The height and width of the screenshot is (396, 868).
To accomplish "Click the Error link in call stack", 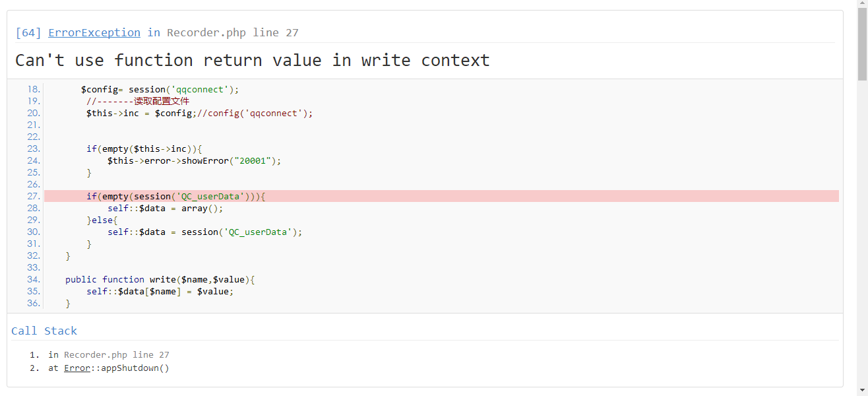I will pyautogui.click(x=77, y=368).
